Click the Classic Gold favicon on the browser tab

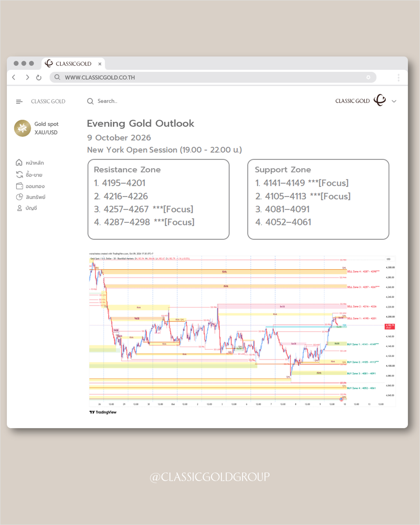pos(49,63)
